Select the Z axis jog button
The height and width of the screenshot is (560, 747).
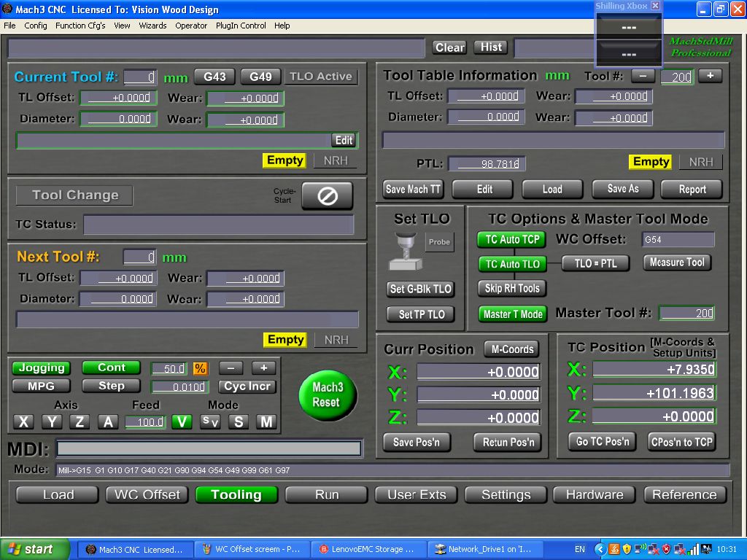coord(79,421)
